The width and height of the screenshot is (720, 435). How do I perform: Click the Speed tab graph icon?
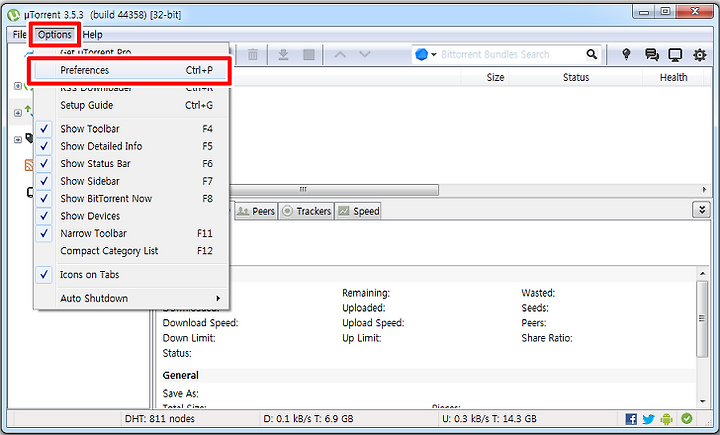tap(343, 211)
